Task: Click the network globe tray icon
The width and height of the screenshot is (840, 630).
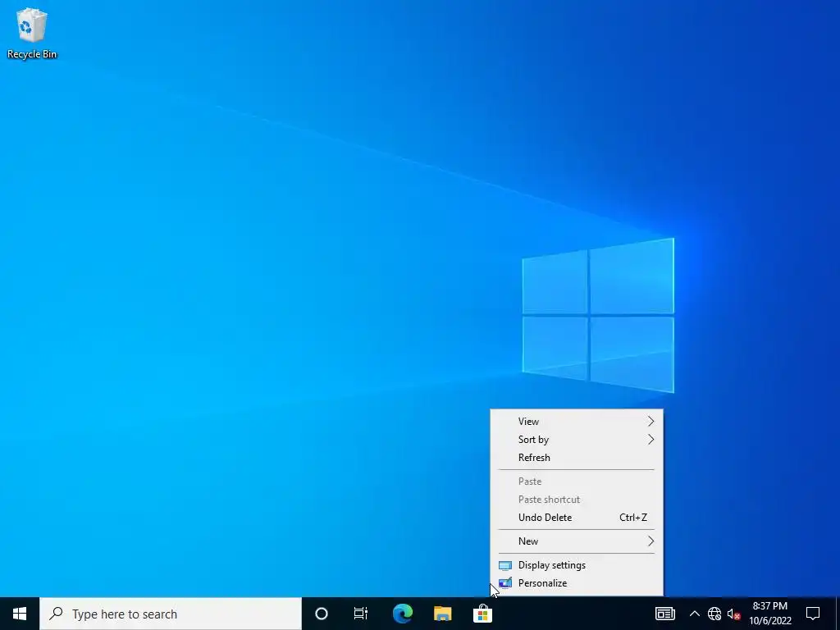Action: (714, 614)
